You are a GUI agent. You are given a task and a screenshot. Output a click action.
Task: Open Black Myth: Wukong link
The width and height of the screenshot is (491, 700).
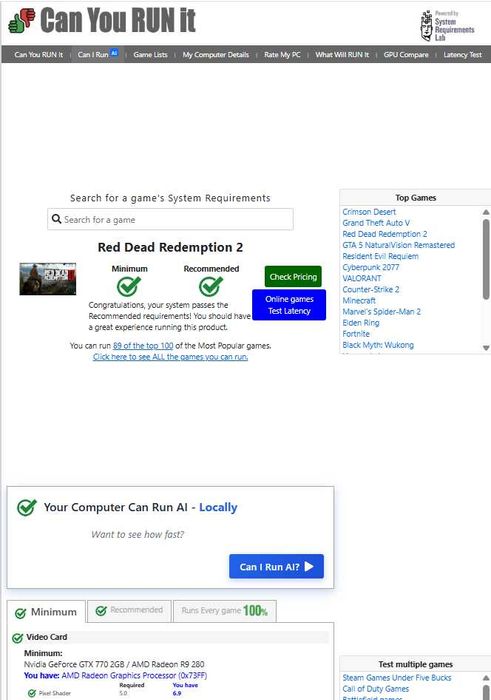(378, 345)
